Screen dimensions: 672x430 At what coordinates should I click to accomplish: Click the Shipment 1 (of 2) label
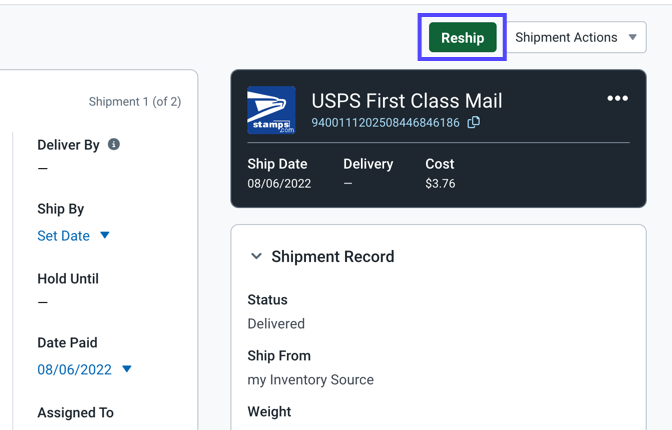(x=135, y=102)
